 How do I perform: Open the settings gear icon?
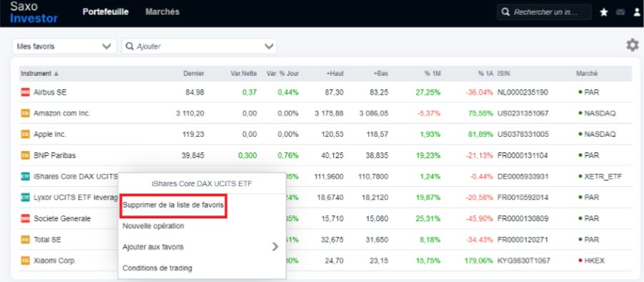click(x=632, y=45)
